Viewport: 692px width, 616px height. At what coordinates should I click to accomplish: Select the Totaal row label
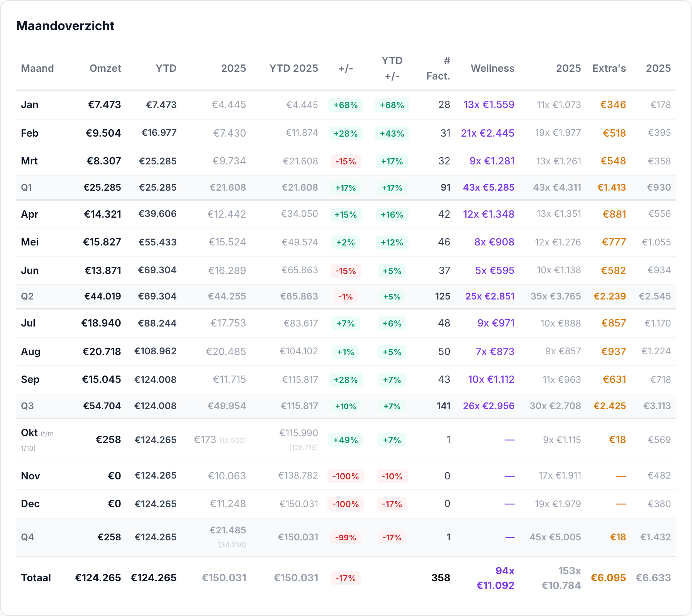[36, 578]
